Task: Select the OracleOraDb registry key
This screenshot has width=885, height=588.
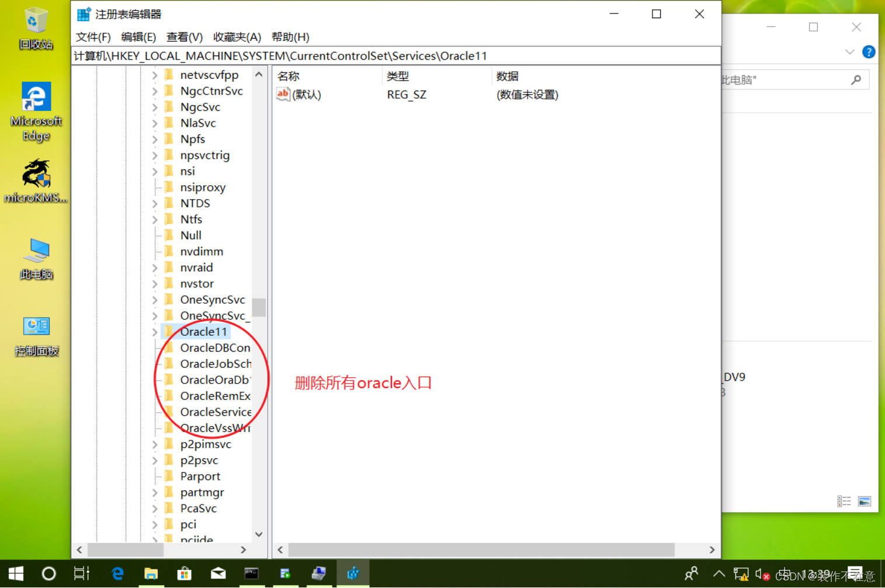Action: tap(215, 380)
